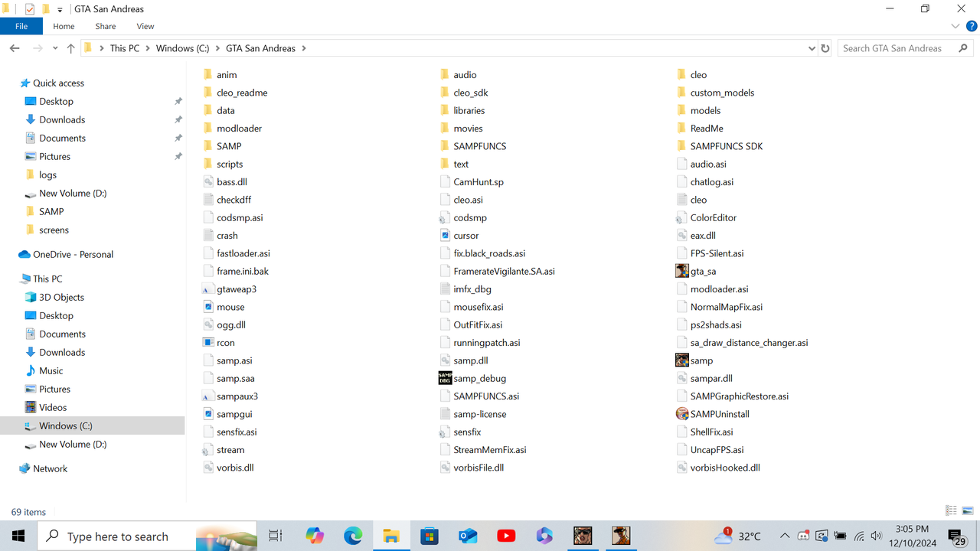Screen dimensions: 980x551
Task: Click the search magnifier icon in Explorer
Action: point(963,48)
